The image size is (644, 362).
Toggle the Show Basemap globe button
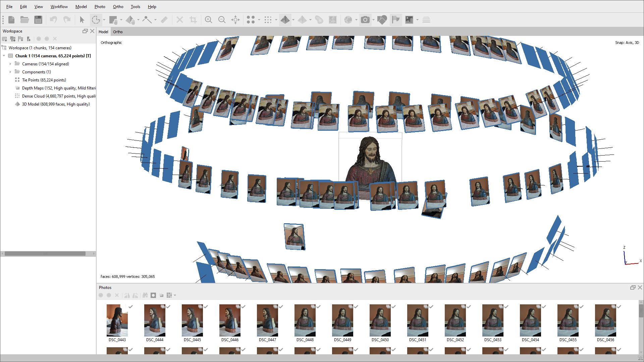[x=348, y=20]
